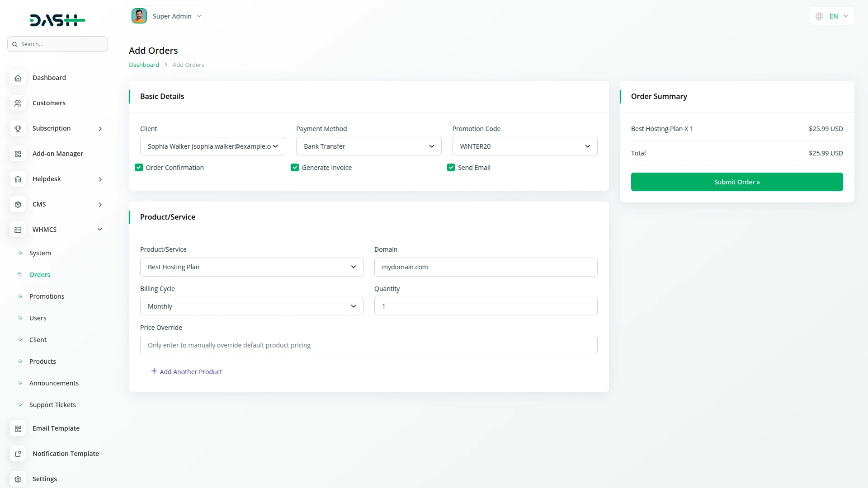
Task: Open Promotions in the WHMCS submenu
Action: (47, 296)
